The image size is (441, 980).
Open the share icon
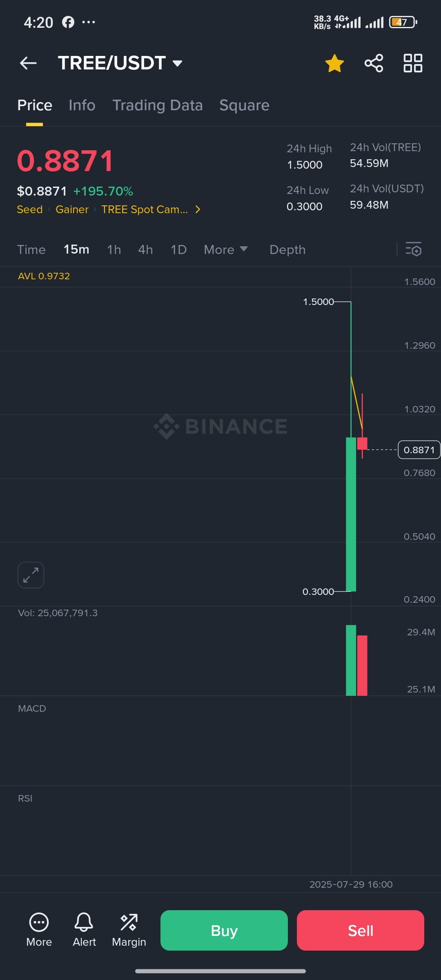click(374, 63)
